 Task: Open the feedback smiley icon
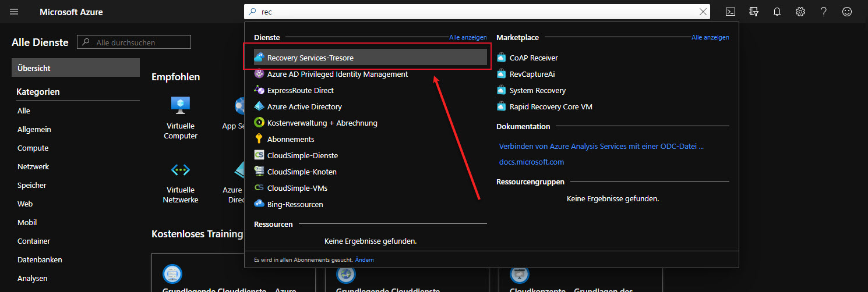847,12
